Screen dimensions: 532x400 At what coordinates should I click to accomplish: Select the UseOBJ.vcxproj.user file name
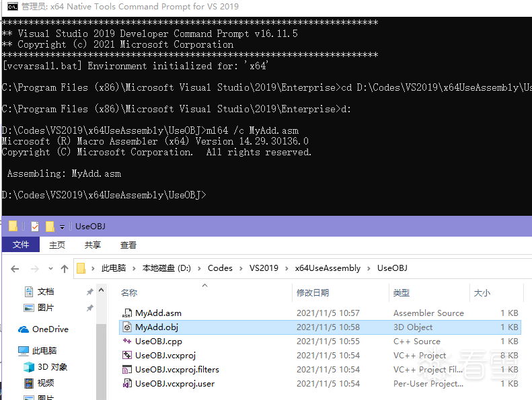[175, 384]
